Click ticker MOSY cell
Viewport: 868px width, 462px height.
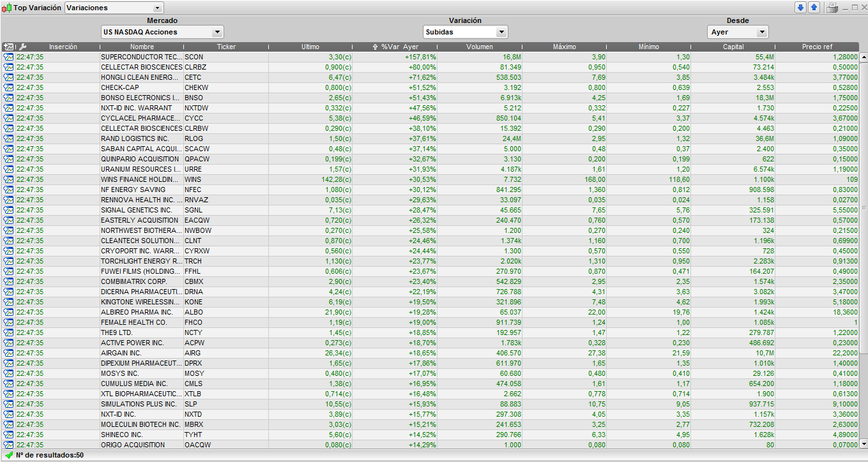coord(226,373)
